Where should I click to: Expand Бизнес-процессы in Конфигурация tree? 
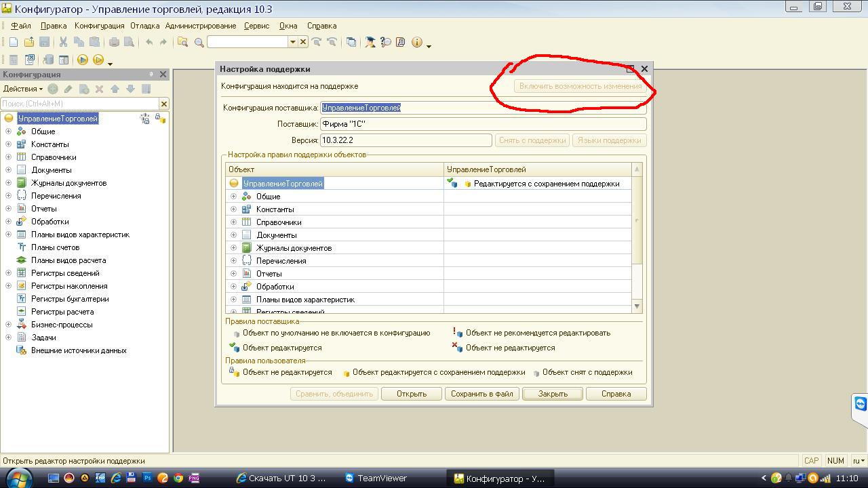[9, 325]
